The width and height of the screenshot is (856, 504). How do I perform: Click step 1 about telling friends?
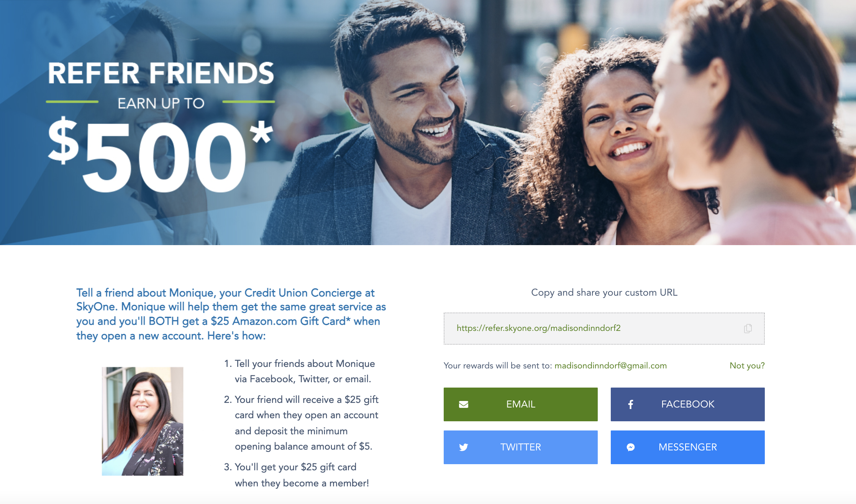coord(300,371)
